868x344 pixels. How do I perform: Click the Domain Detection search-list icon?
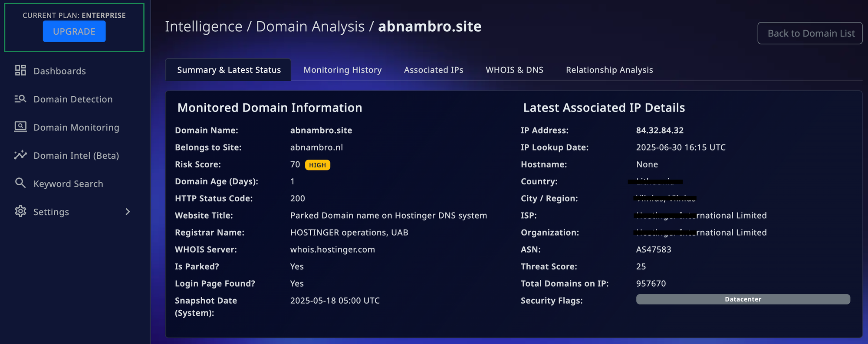pyautogui.click(x=20, y=99)
